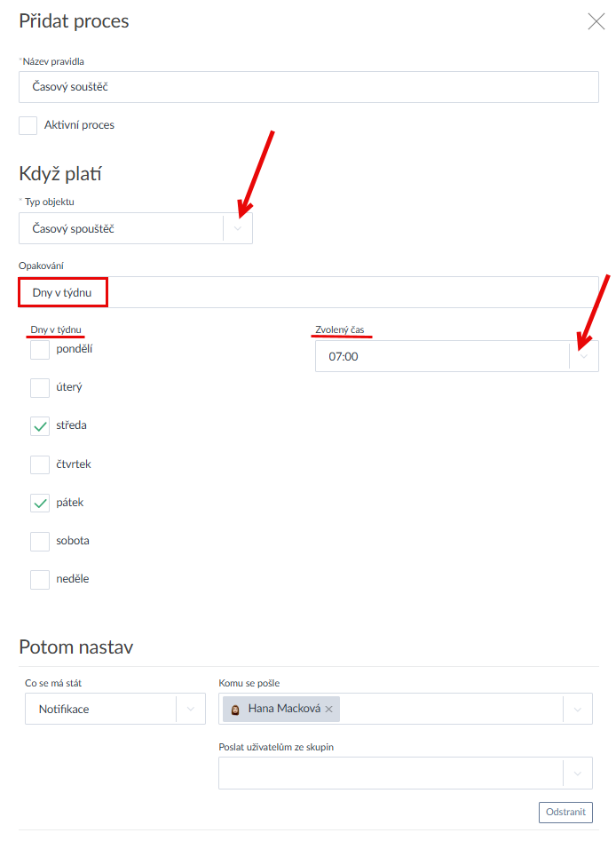Tick the neděle checkbox

coord(40,579)
